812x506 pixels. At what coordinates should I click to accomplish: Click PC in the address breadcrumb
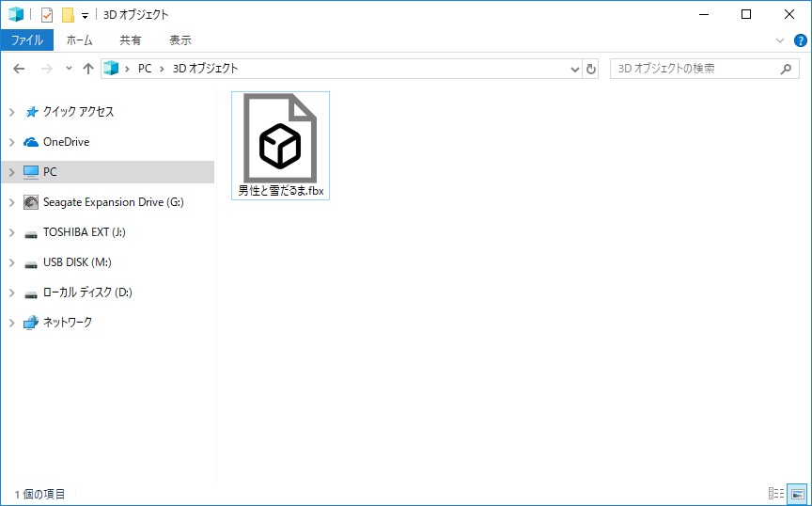(145, 69)
